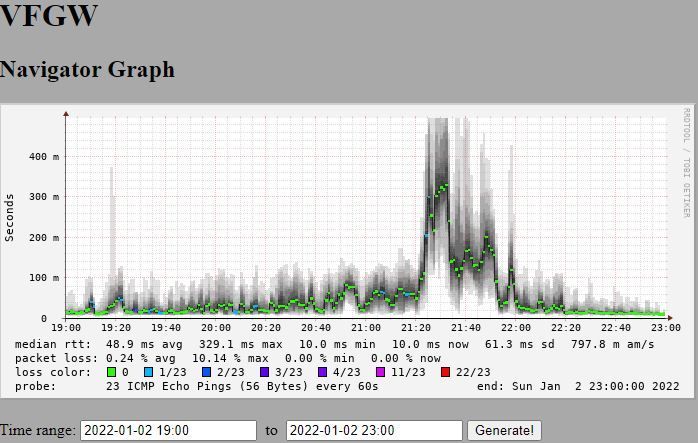Click the 0.24 % avg packet loss value

click(x=141, y=358)
